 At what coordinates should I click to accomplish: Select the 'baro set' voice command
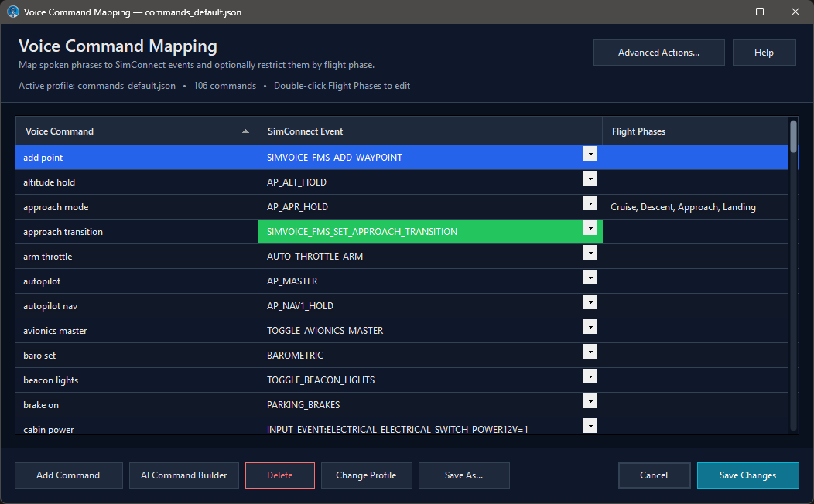click(x=137, y=355)
